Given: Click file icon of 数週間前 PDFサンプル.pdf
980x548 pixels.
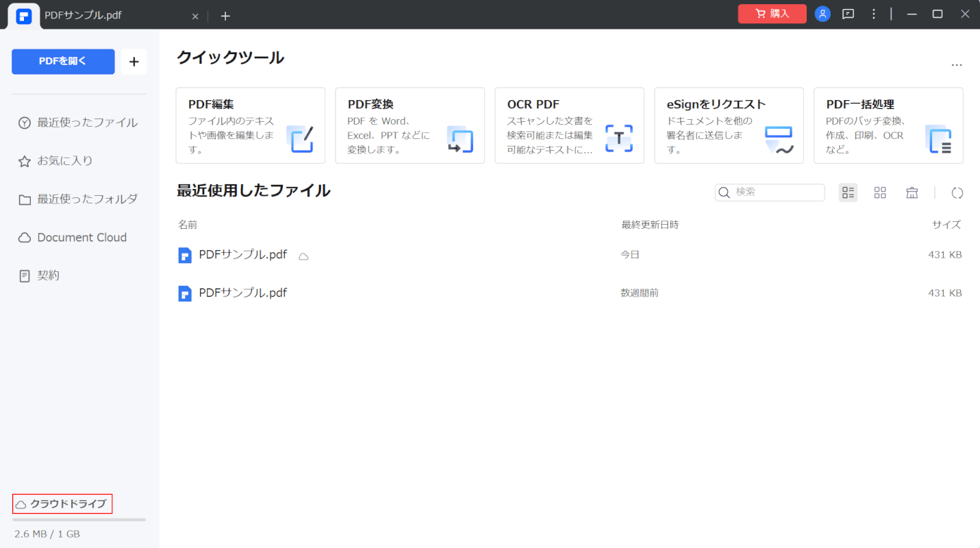Looking at the screenshot, I should coord(185,294).
